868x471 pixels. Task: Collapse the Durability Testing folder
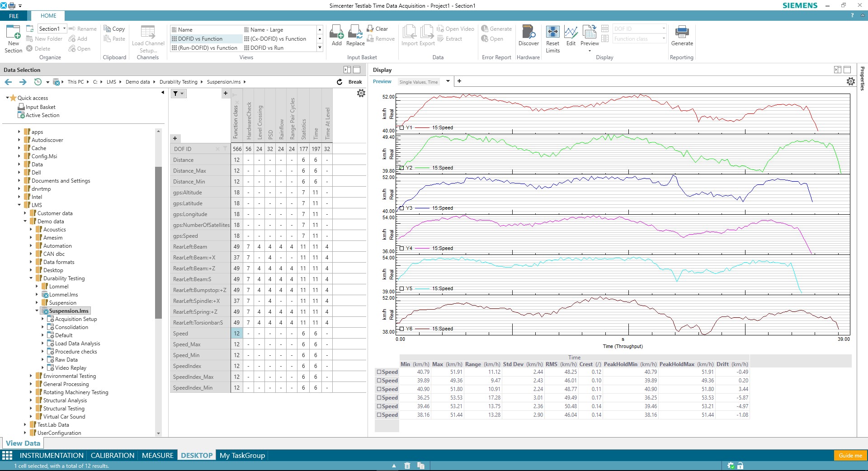(31, 278)
